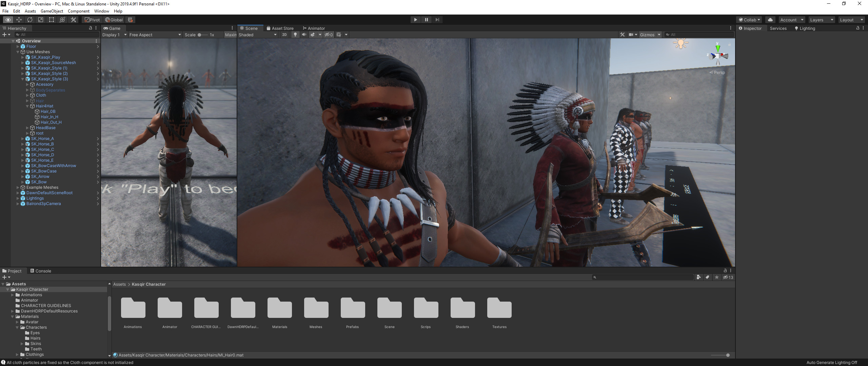Image resolution: width=868 pixels, height=366 pixels.
Task: Toggle scene effects (skybox, fog) icon
Action: coord(313,35)
